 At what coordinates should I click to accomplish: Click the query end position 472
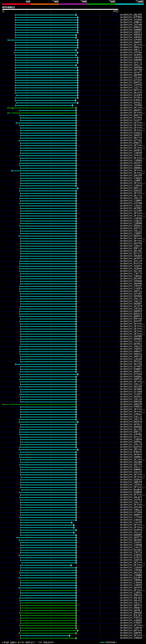pyautogui.click(x=115, y=11)
